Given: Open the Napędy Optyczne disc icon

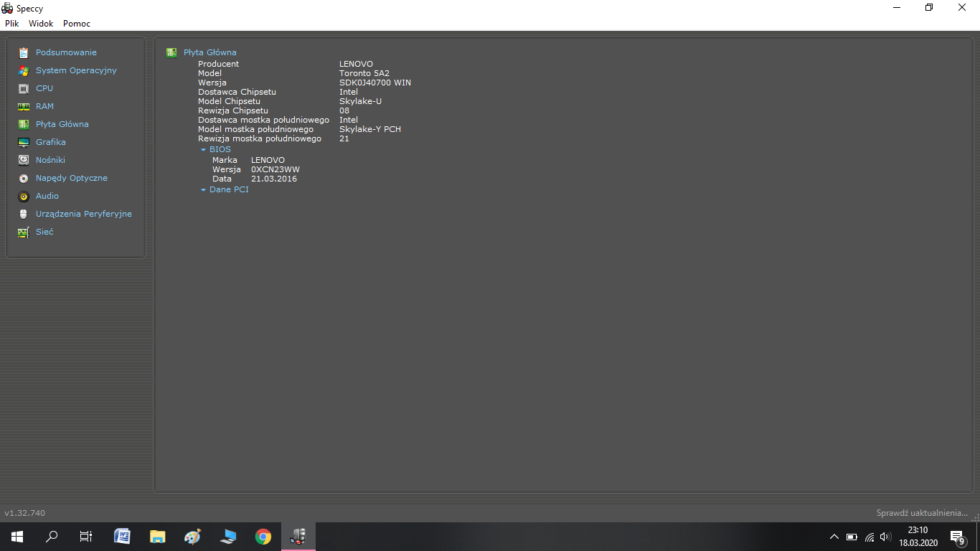Looking at the screenshot, I should point(24,178).
